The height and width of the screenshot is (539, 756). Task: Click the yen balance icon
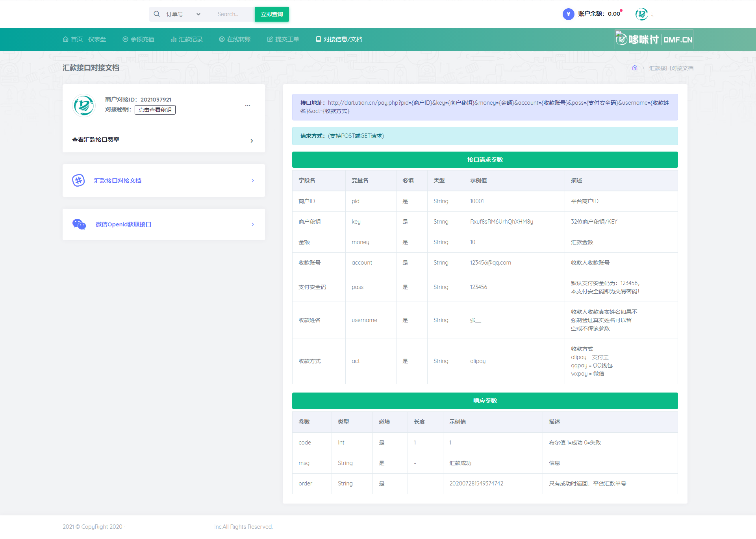click(568, 14)
